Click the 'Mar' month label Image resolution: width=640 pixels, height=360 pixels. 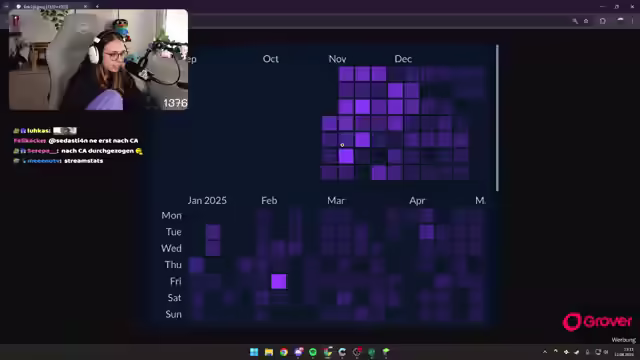(x=336, y=200)
